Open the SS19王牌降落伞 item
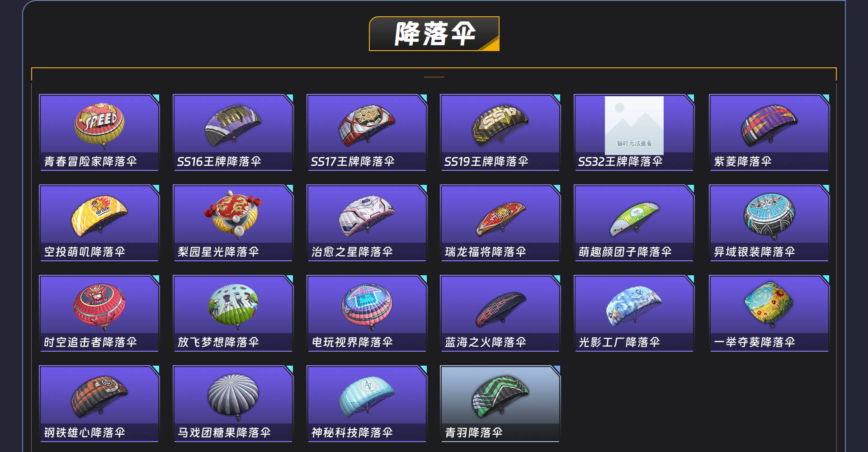This screenshot has width=868, height=452. 500,132
